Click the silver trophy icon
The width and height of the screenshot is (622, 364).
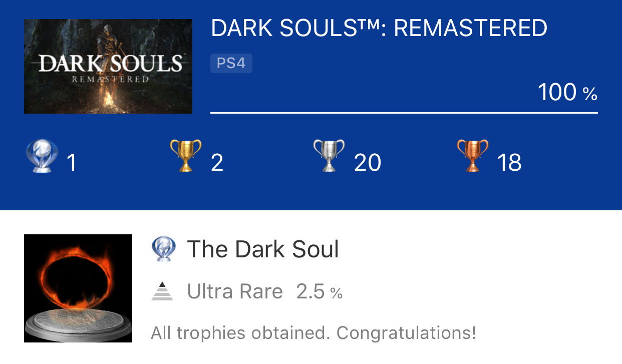coord(329,156)
